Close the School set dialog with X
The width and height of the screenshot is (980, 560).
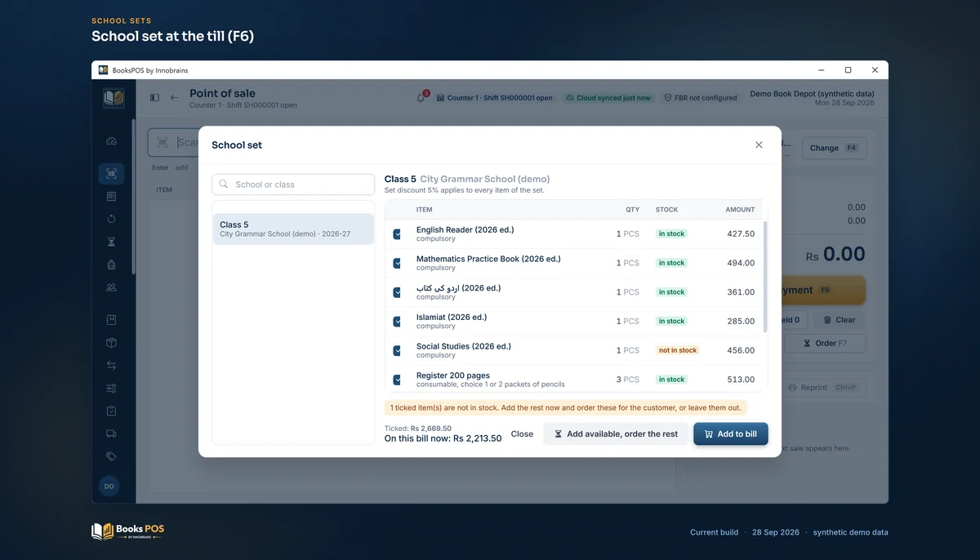(x=759, y=144)
